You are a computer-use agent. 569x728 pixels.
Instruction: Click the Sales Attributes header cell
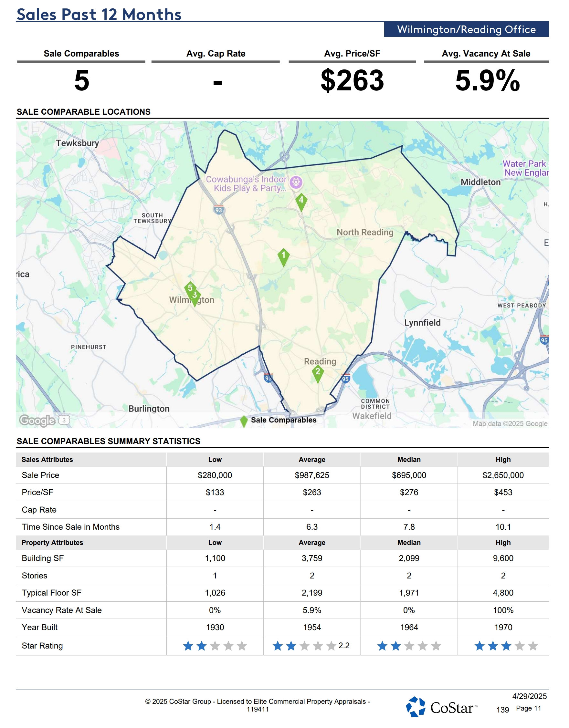[91, 460]
